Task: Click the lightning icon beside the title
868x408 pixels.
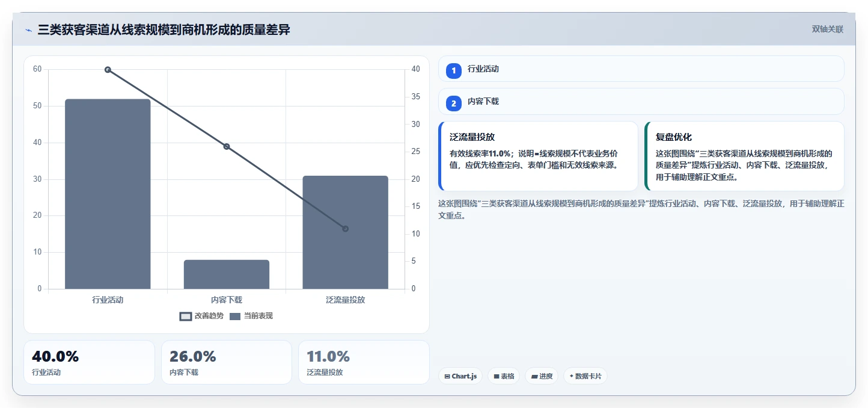Action: pos(28,29)
